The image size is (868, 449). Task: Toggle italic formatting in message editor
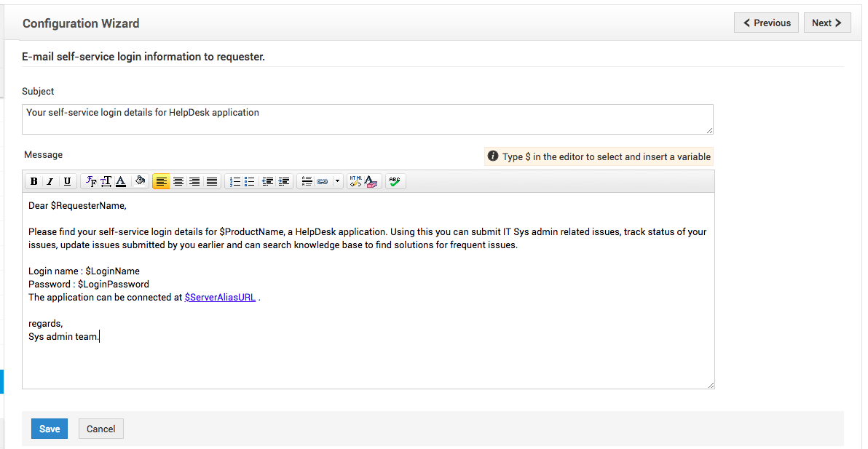tap(50, 182)
